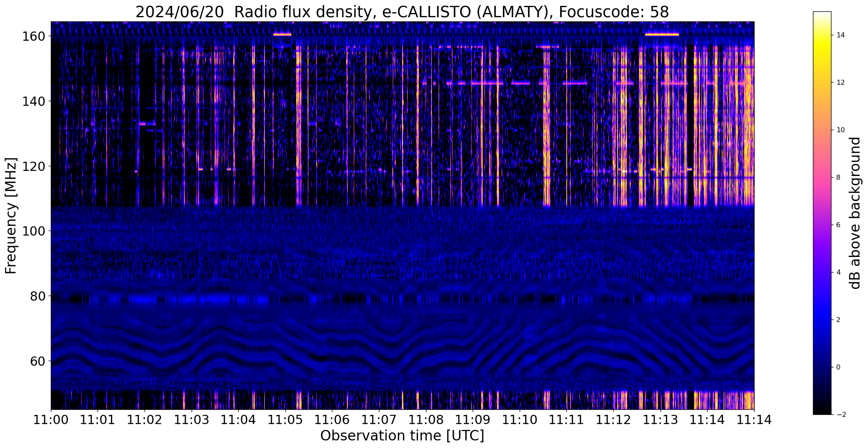Click the colorbar tick value 4
The image size is (868, 448).
(x=838, y=272)
